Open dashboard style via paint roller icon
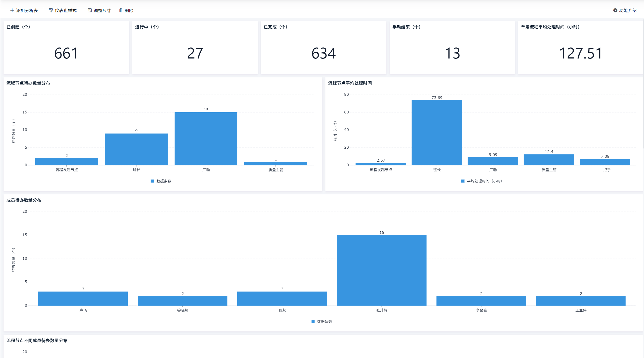This screenshot has height=358, width=644. (51, 11)
